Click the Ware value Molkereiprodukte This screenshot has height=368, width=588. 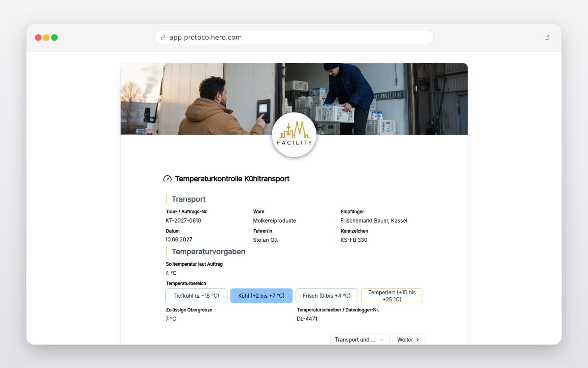tap(275, 221)
